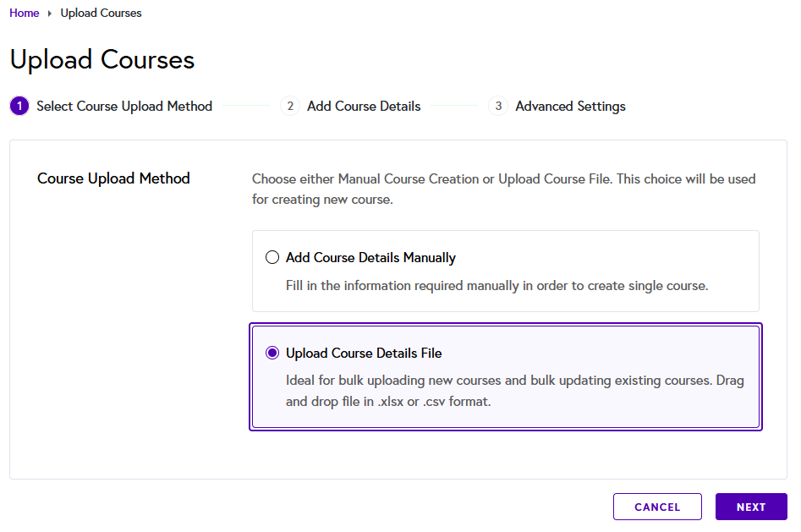Screen dimensions: 801x532
Task: Click Upload Courses breadcrumb text
Action: [x=101, y=13]
